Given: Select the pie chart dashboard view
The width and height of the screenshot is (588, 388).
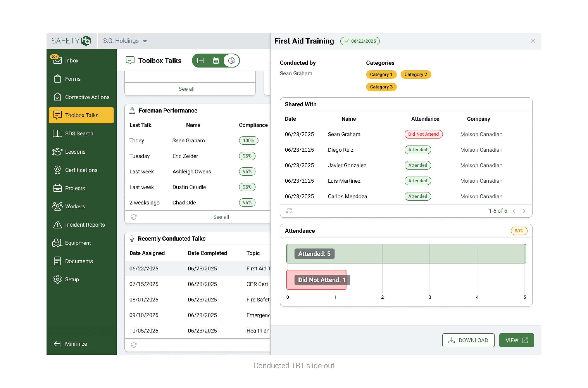Looking at the screenshot, I should (x=231, y=61).
